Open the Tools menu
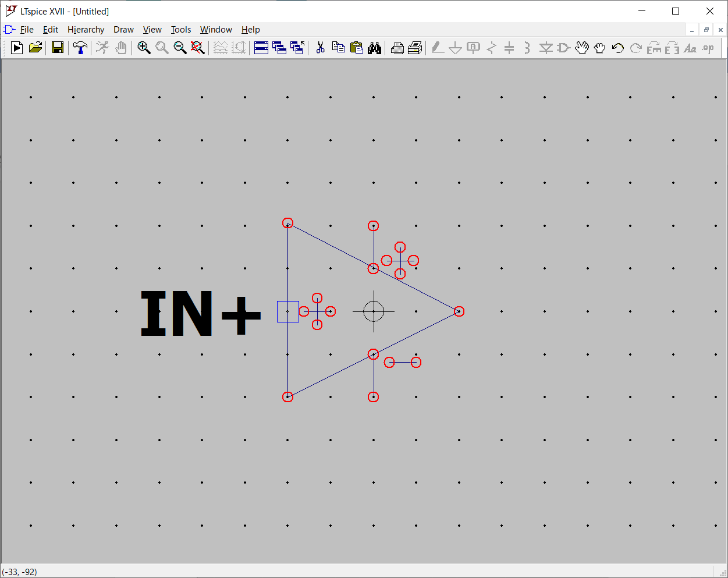This screenshot has height=578, width=728. [x=180, y=30]
